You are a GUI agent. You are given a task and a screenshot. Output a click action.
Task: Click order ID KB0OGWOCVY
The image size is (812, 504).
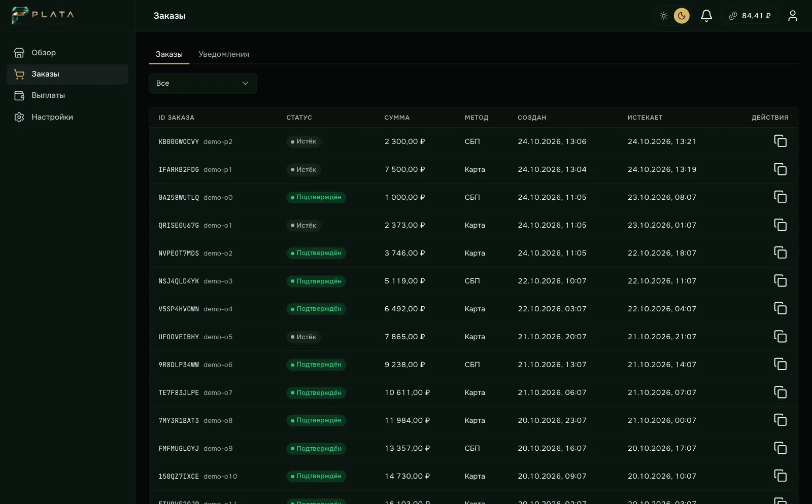pyautogui.click(x=179, y=142)
